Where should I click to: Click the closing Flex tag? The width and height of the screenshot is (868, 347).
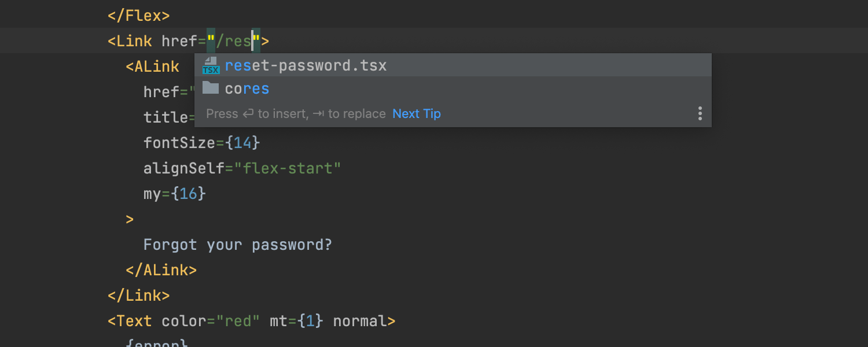139,16
